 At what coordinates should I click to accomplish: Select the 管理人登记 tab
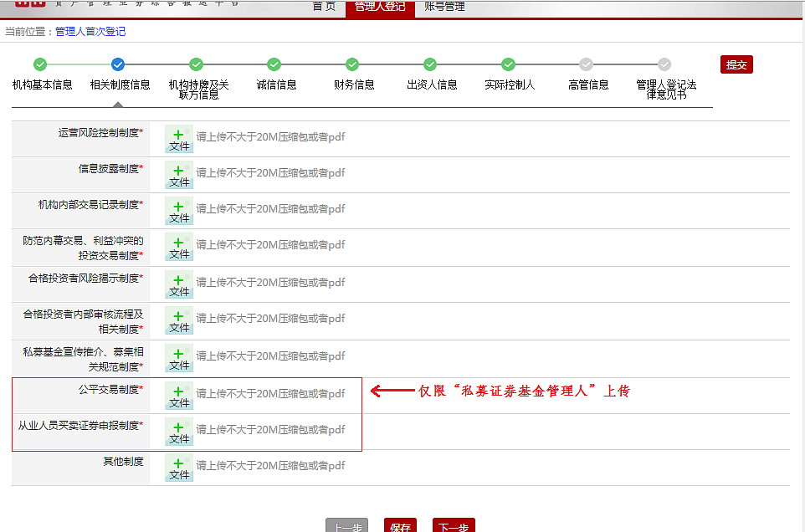click(379, 7)
